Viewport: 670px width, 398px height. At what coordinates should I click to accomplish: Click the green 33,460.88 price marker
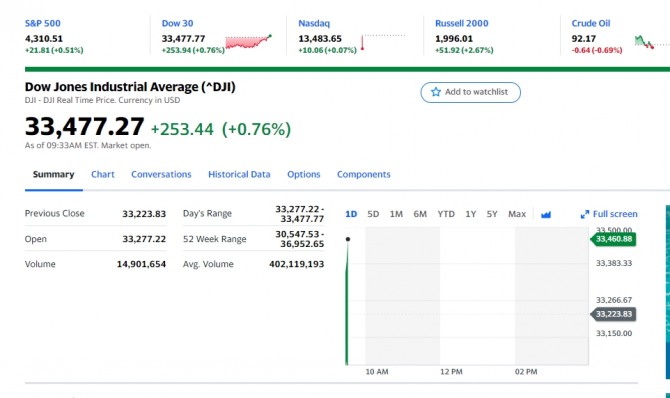click(x=613, y=239)
